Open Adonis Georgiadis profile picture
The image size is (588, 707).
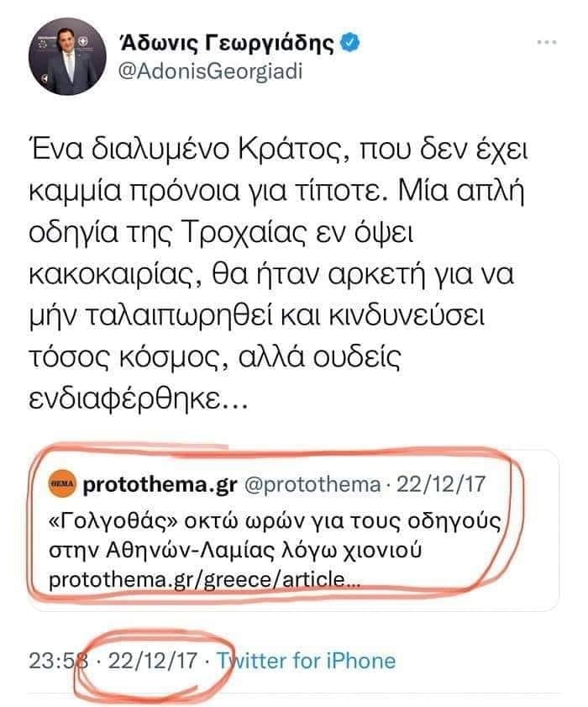(x=64, y=56)
